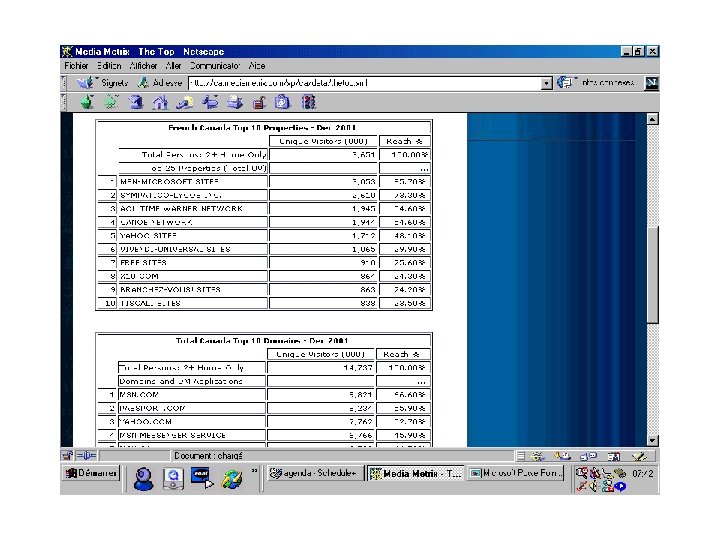This screenshot has height=540, width=720.
Task: Collapse the navigation toolbar via its left handle
Action: point(64,102)
